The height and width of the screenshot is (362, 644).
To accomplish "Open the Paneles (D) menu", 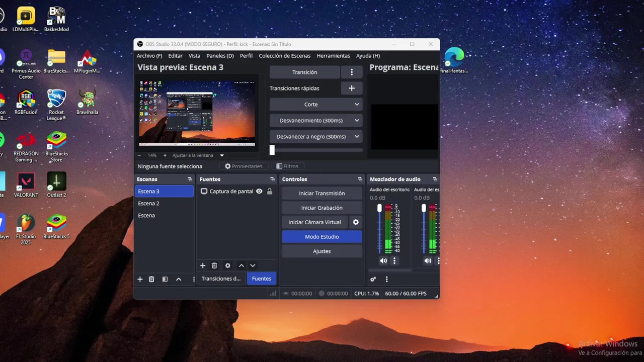I will coord(220,56).
